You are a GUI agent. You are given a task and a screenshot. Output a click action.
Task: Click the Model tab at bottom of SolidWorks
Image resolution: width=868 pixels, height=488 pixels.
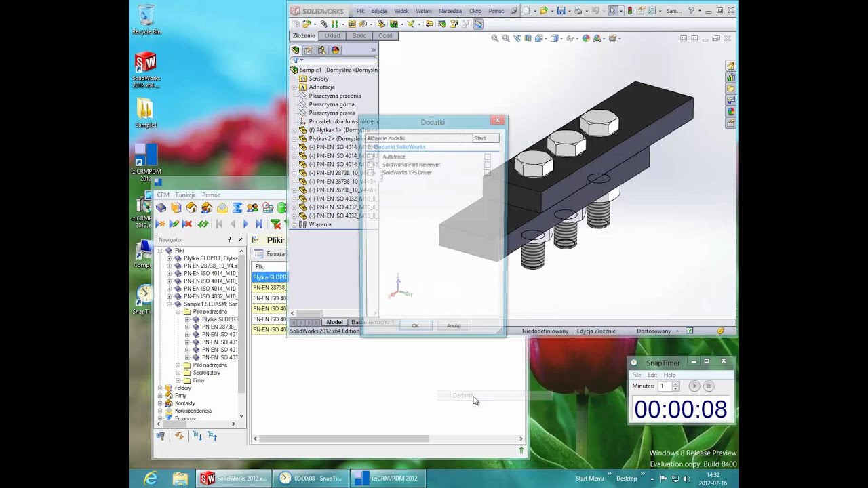(335, 323)
